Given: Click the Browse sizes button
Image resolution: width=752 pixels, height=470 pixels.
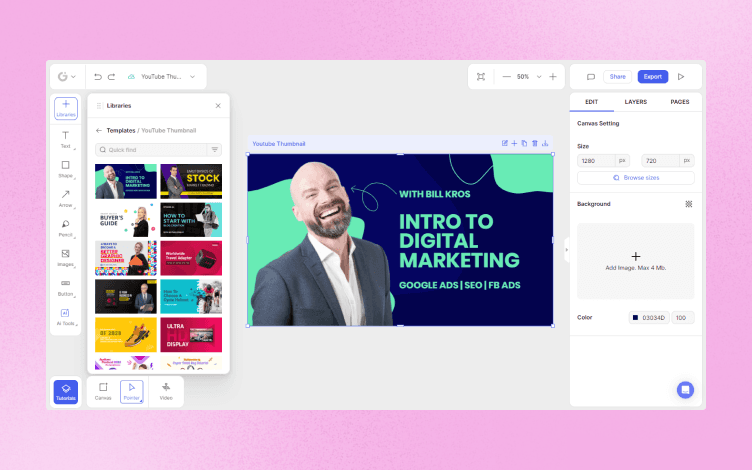Looking at the screenshot, I should (635, 178).
